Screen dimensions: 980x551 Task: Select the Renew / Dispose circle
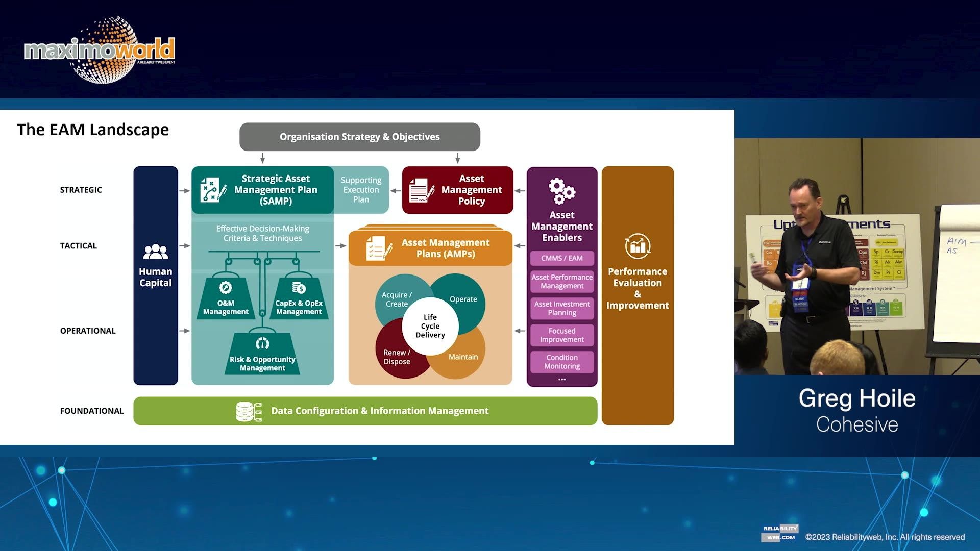click(396, 358)
